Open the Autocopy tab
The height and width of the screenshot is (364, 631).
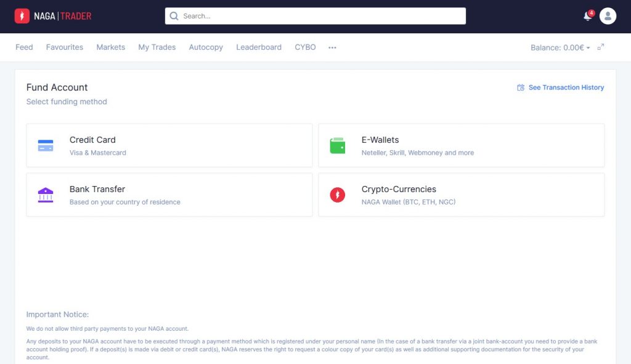click(206, 47)
